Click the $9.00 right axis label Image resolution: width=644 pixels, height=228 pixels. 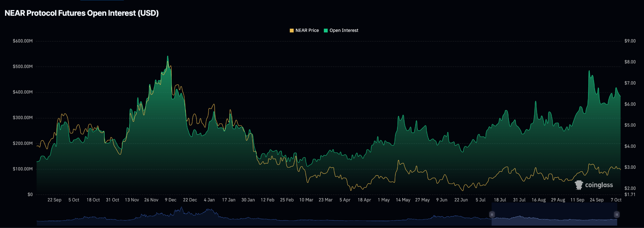[630, 41]
